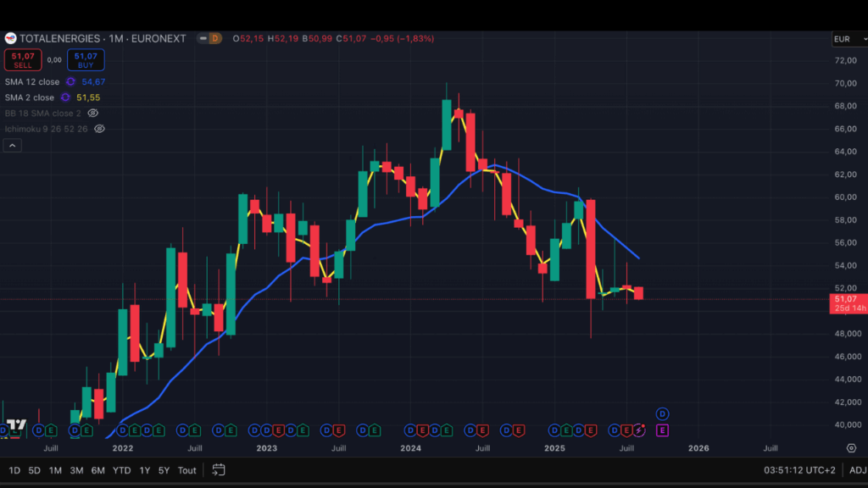Screen dimensions: 868x488
Task: Select the 5Y time range
Action: [164, 470]
